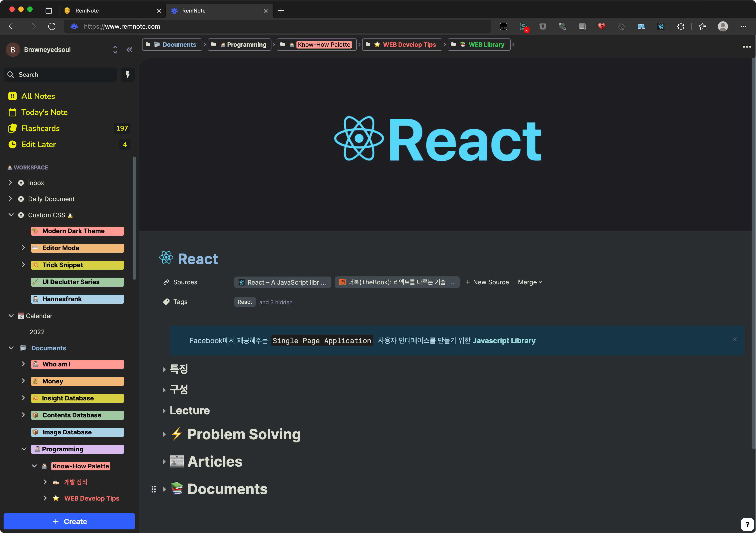This screenshot has height=533, width=756.
Task: Open browser extensions puzzle icon
Action: [x=680, y=26]
